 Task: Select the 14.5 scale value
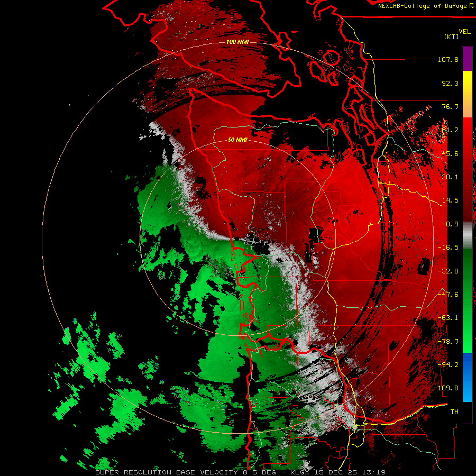coord(450,200)
